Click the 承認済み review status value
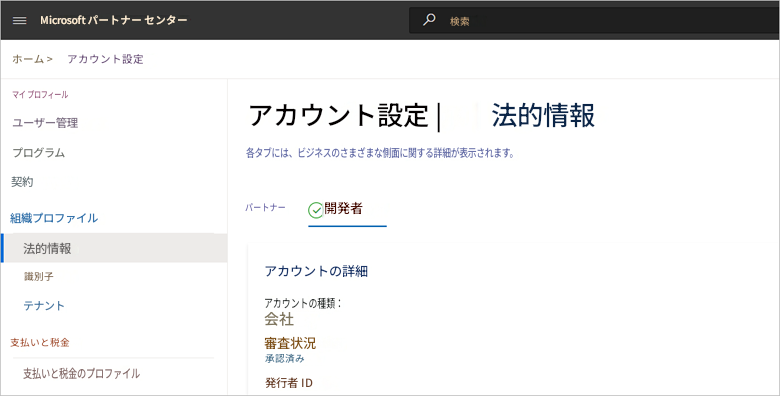The width and height of the screenshot is (780, 396). [285, 358]
